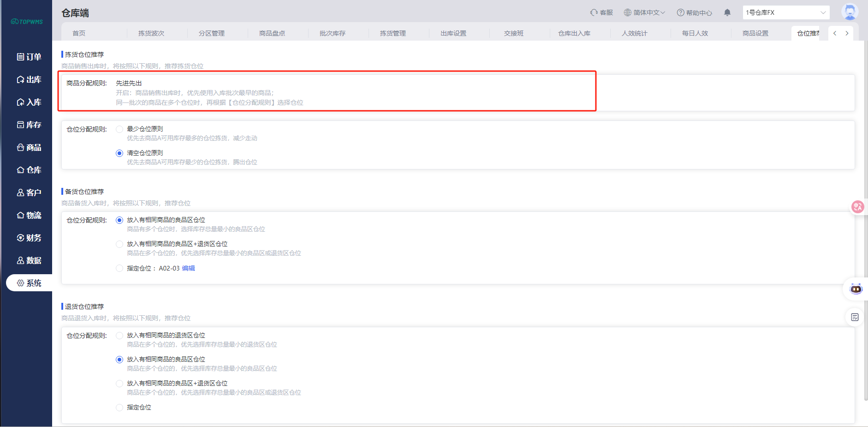Click the notes floating icon on right
Viewport: 868px width, 427px height.
coord(855,317)
